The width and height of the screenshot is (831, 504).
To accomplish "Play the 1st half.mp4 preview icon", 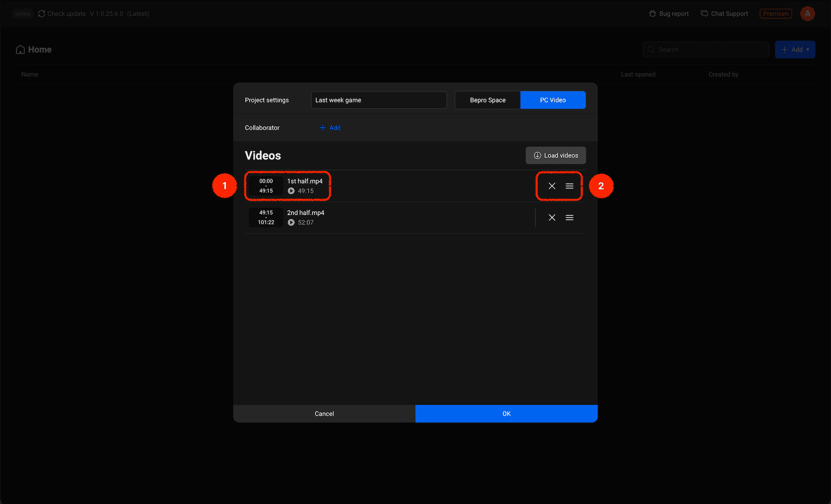I will (291, 191).
